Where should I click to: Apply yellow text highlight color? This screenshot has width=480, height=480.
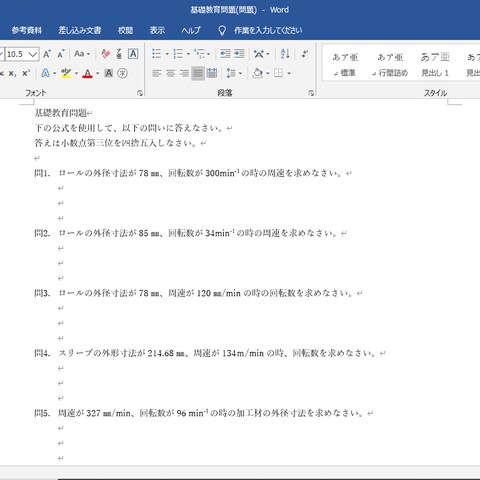[x=66, y=73]
